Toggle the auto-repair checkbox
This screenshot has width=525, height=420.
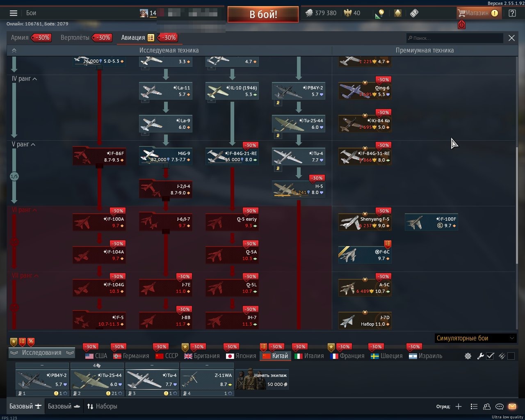click(490, 356)
